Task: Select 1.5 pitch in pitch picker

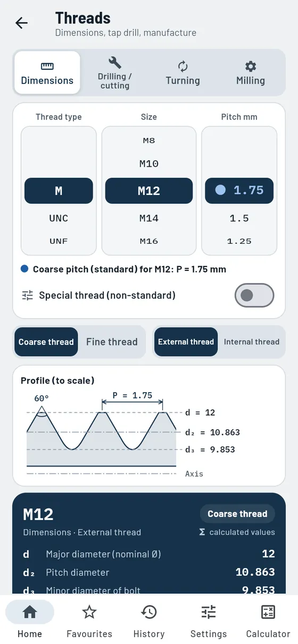Action: (x=239, y=218)
